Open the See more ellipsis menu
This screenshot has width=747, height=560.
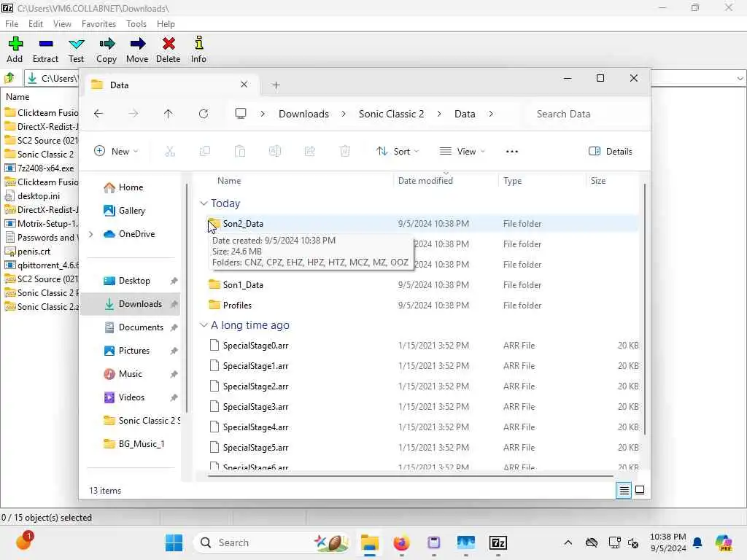pos(511,152)
